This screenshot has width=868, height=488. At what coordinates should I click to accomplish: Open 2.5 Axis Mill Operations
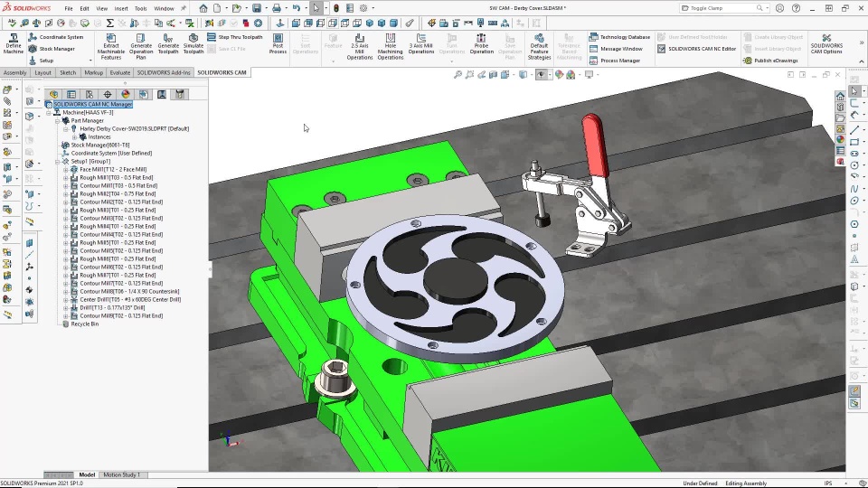pos(359,46)
